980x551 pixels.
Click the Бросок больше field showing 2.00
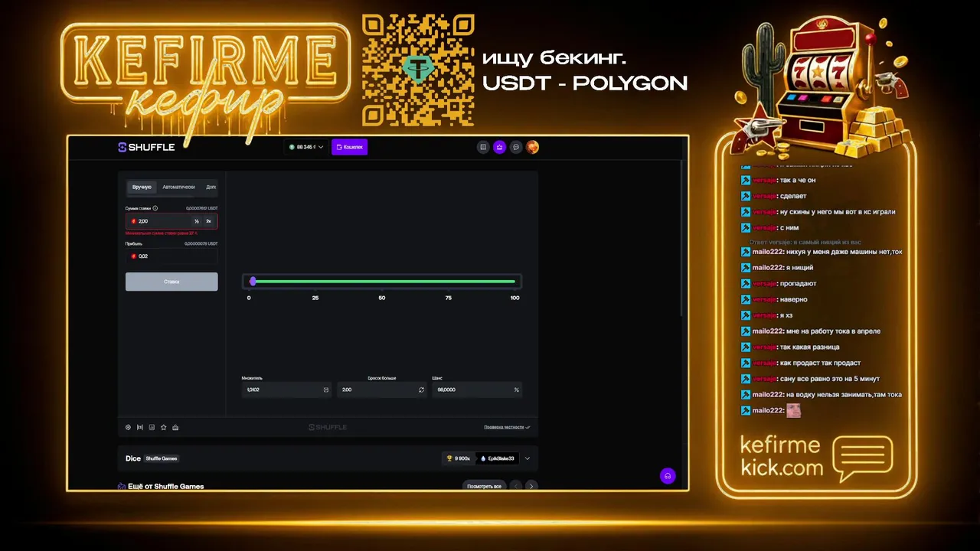click(x=381, y=390)
